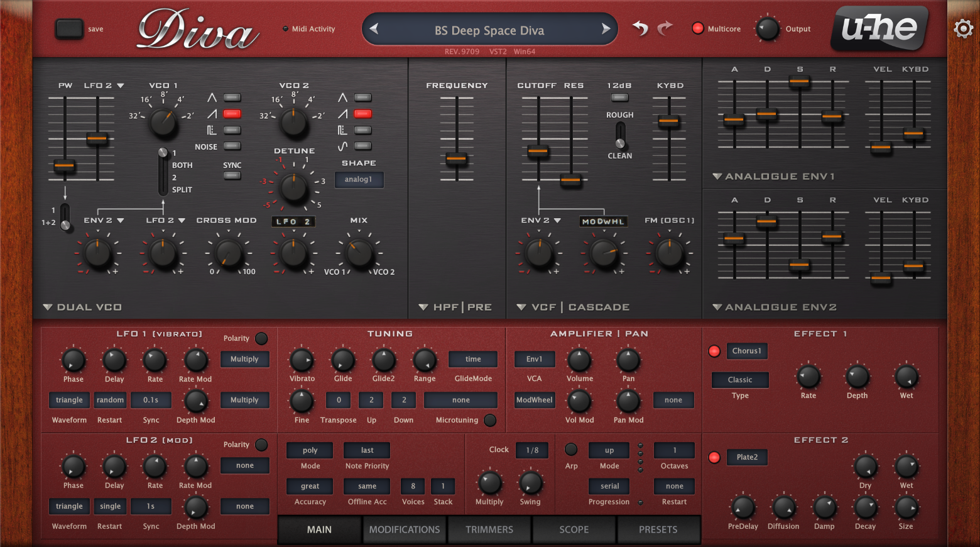
Task: Click the poly voice Mode button
Action: [x=310, y=450]
